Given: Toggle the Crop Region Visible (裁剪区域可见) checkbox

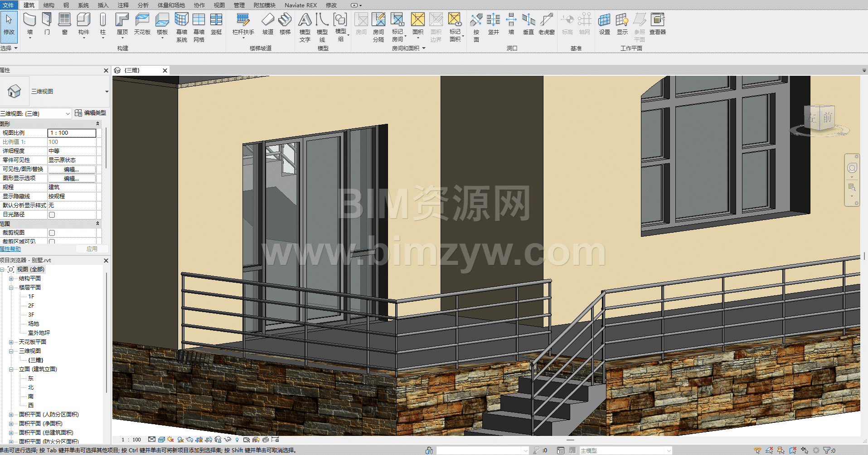Looking at the screenshot, I should click(52, 241).
